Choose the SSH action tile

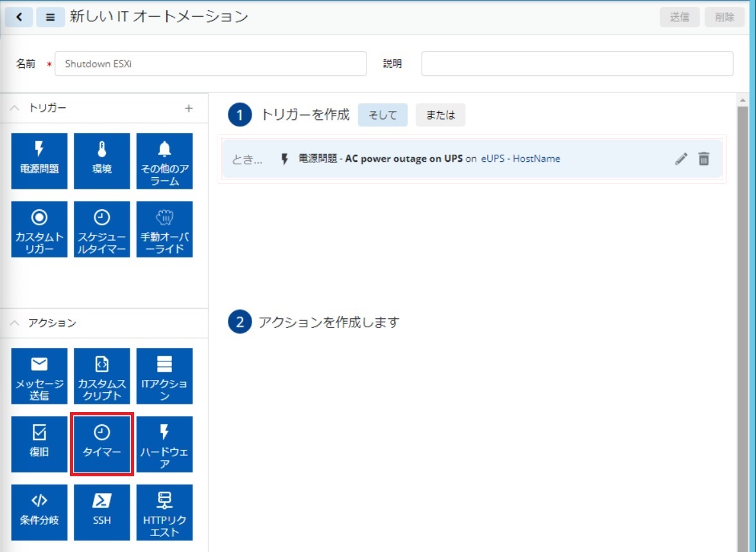101,512
